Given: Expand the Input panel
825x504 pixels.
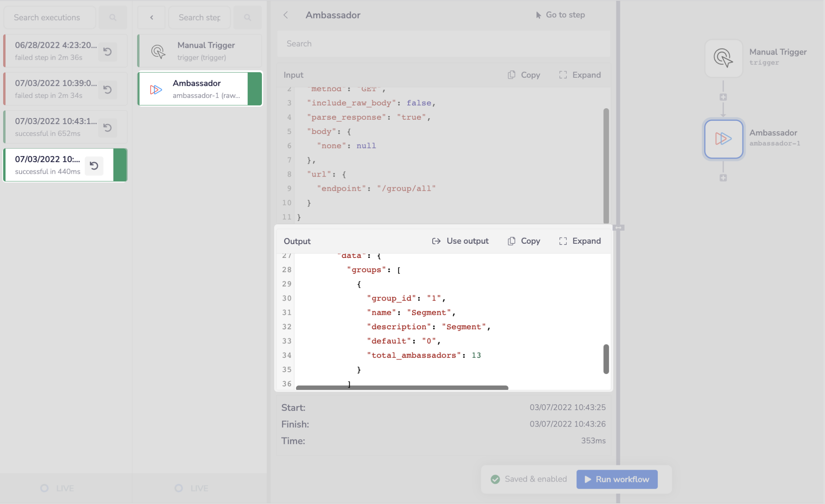Looking at the screenshot, I should click(x=580, y=75).
